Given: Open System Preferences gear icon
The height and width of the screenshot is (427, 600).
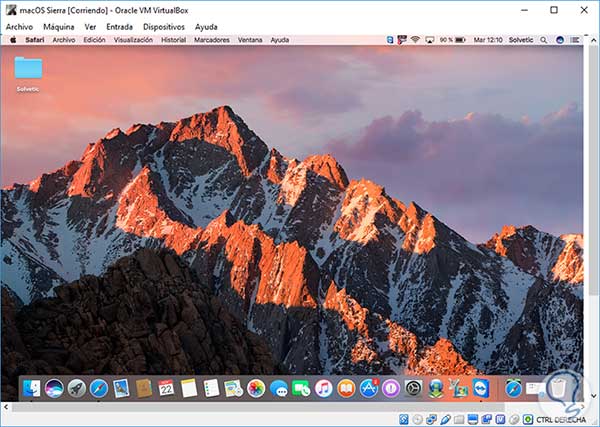Looking at the screenshot, I should 414,389.
